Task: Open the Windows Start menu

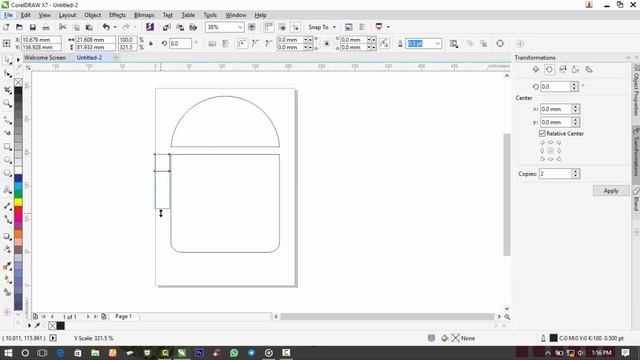Action: click(8, 353)
